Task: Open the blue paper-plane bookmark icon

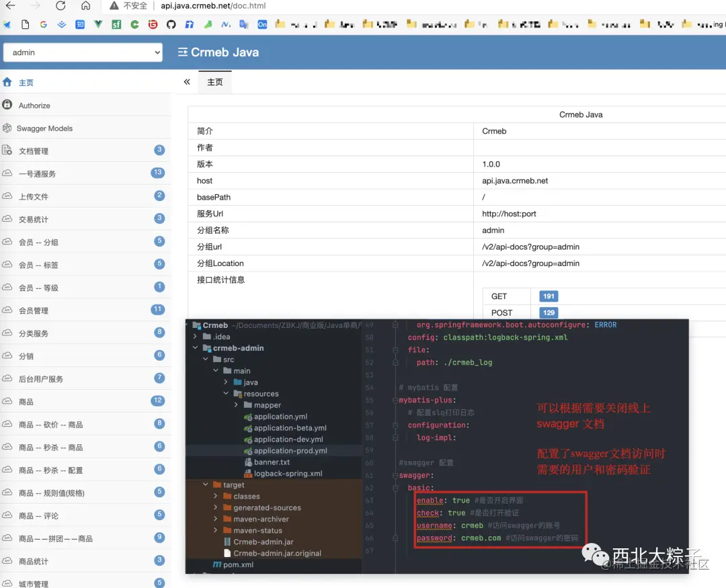Action: [x=7, y=25]
